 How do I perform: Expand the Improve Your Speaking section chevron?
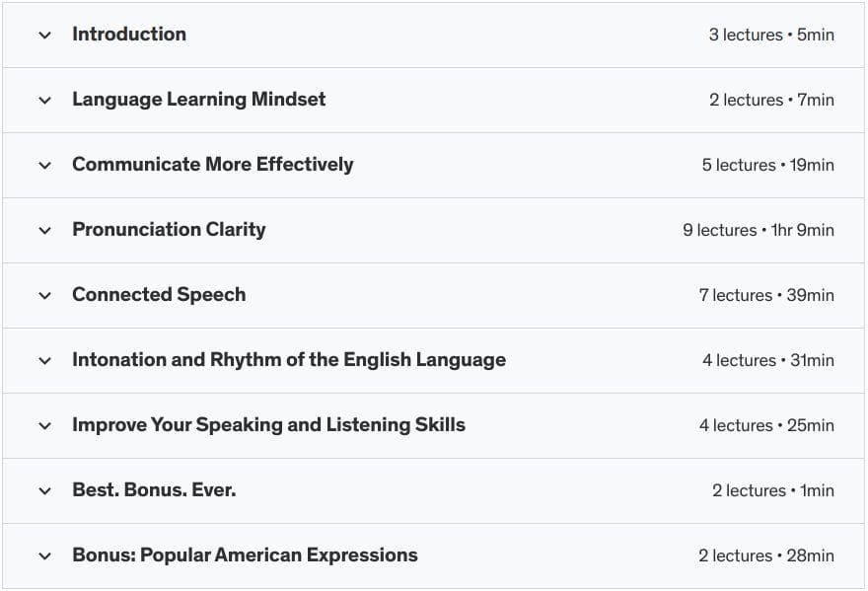(44, 425)
